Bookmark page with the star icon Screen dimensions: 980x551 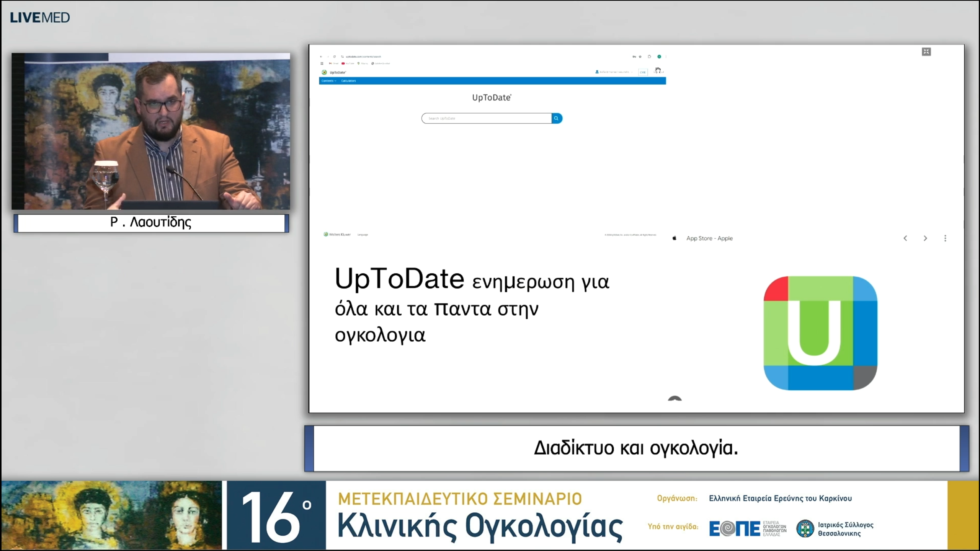[x=640, y=57]
